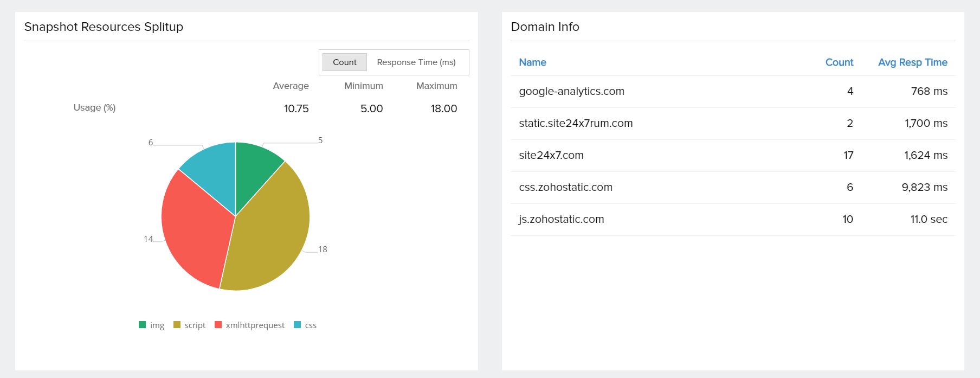The image size is (980, 378).
Task: Click the pie data label 18
Action: pos(323,249)
